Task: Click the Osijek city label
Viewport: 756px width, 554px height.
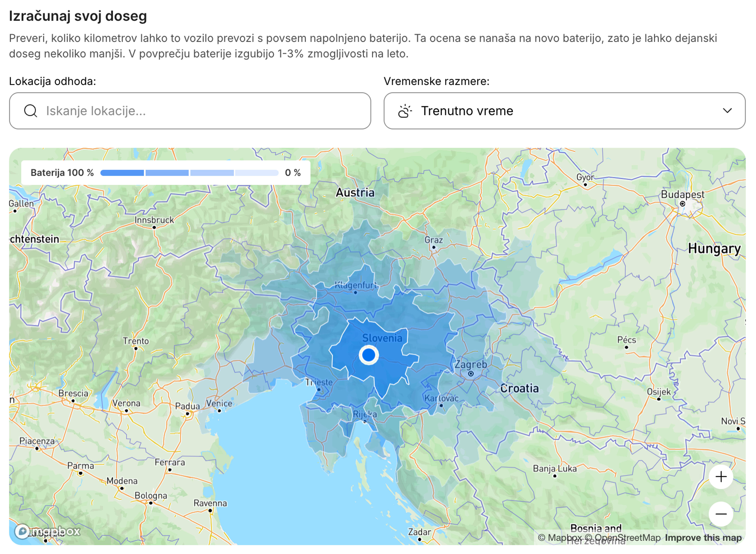Action: (659, 392)
